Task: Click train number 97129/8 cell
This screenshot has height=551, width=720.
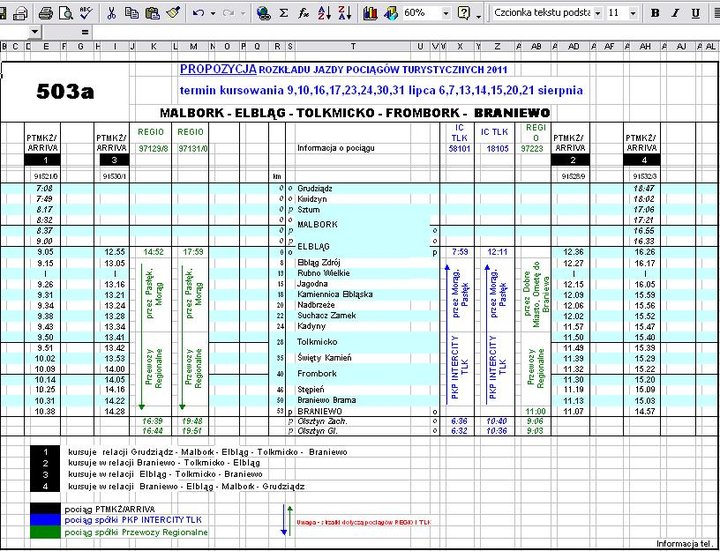Action: (151, 149)
